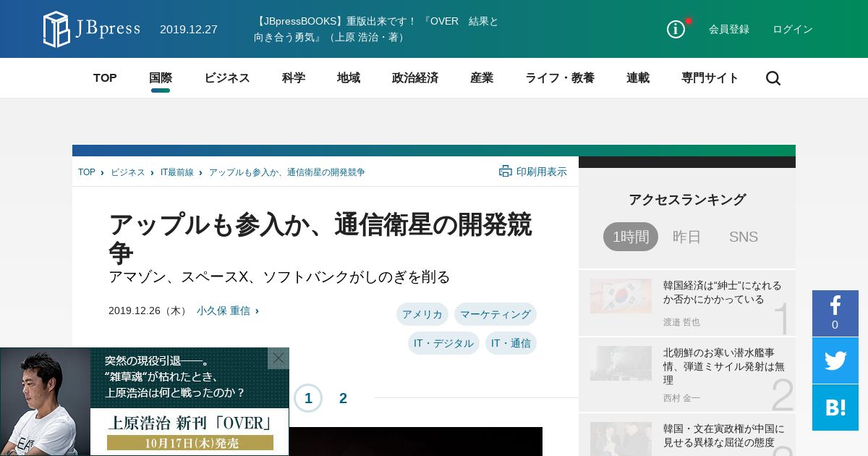Select the マーケティング tag
Viewport: 868px width, 456px height.
[495, 314]
